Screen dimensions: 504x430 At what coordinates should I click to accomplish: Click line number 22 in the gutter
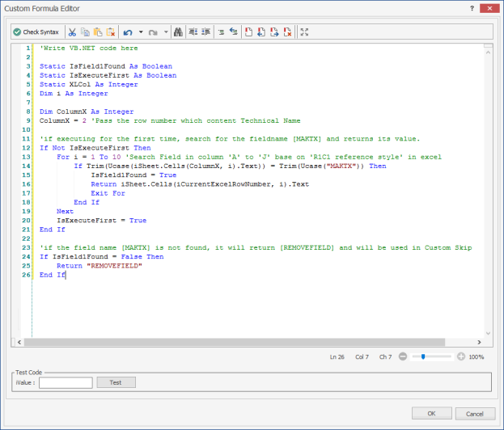tap(26, 238)
